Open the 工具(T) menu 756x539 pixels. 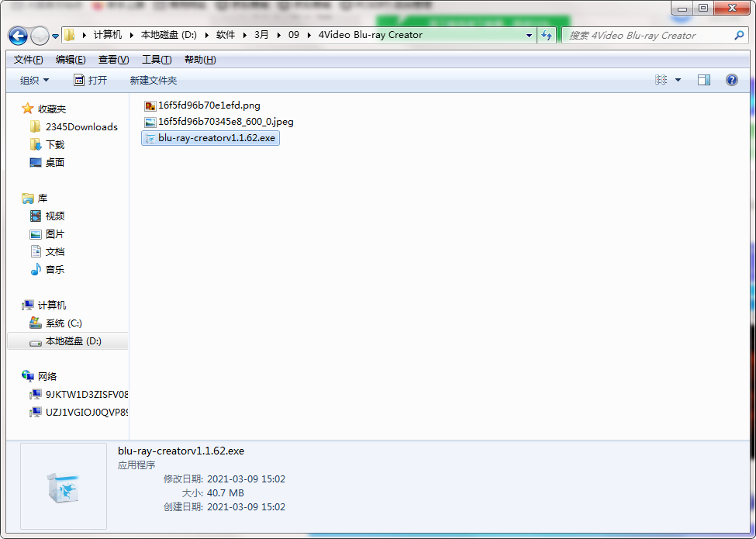(x=156, y=59)
